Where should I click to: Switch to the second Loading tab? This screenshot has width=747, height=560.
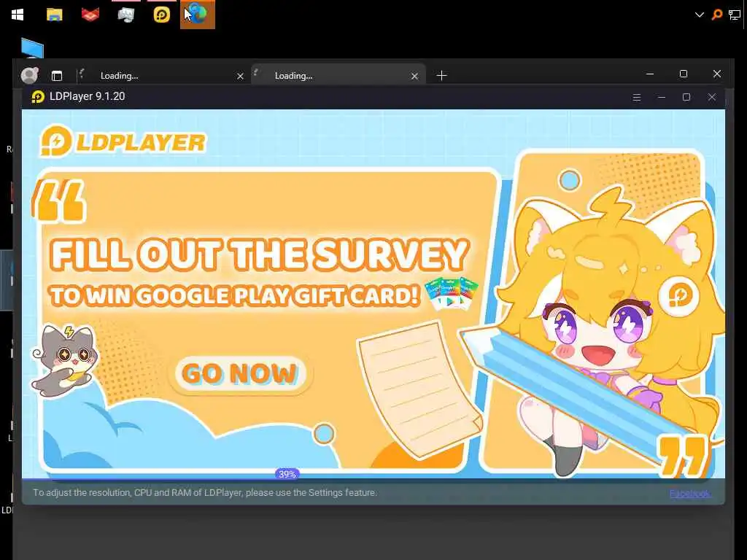click(x=338, y=75)
